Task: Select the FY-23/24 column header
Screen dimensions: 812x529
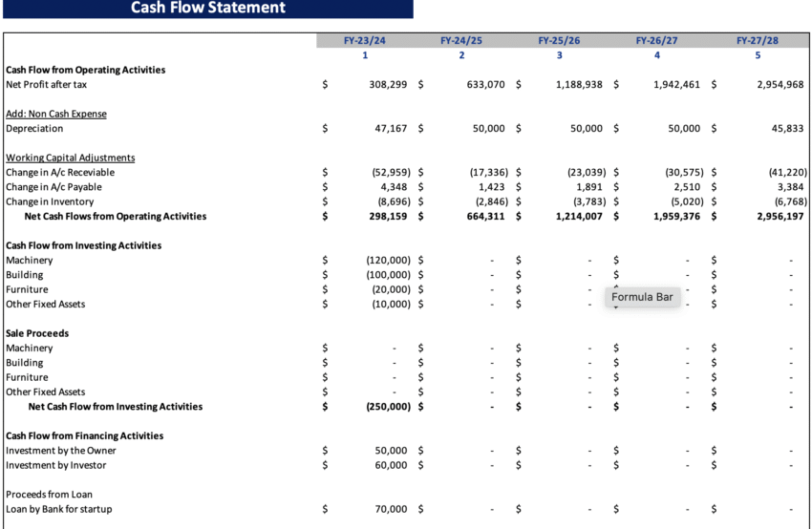Action: 365,40
